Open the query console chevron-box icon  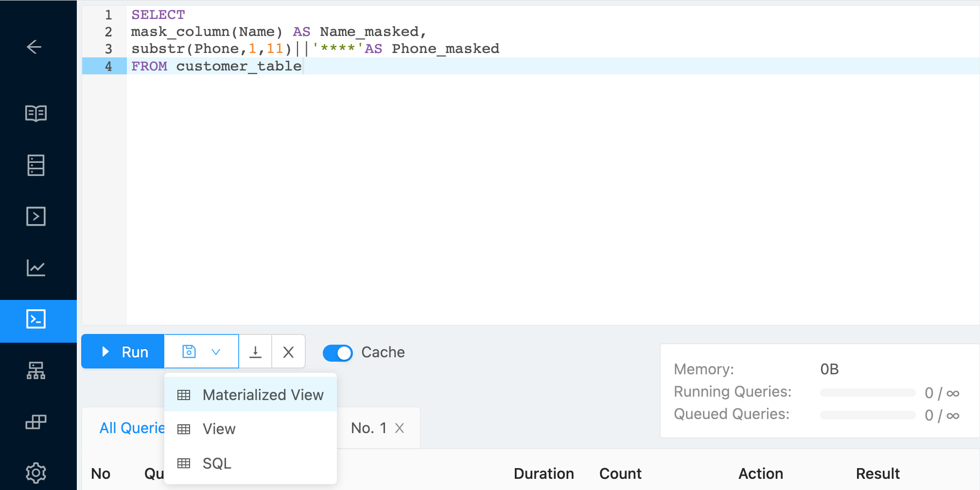36,216
